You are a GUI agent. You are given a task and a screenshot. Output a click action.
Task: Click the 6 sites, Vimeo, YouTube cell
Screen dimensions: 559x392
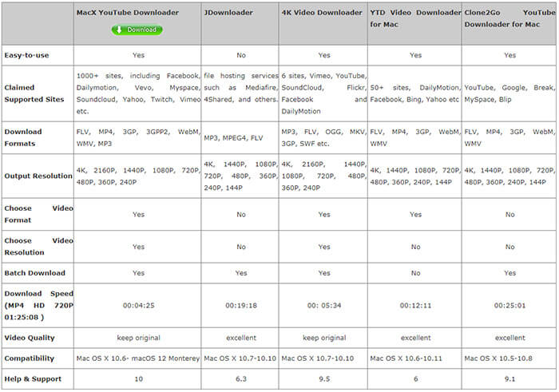click(x=323, y=93)
